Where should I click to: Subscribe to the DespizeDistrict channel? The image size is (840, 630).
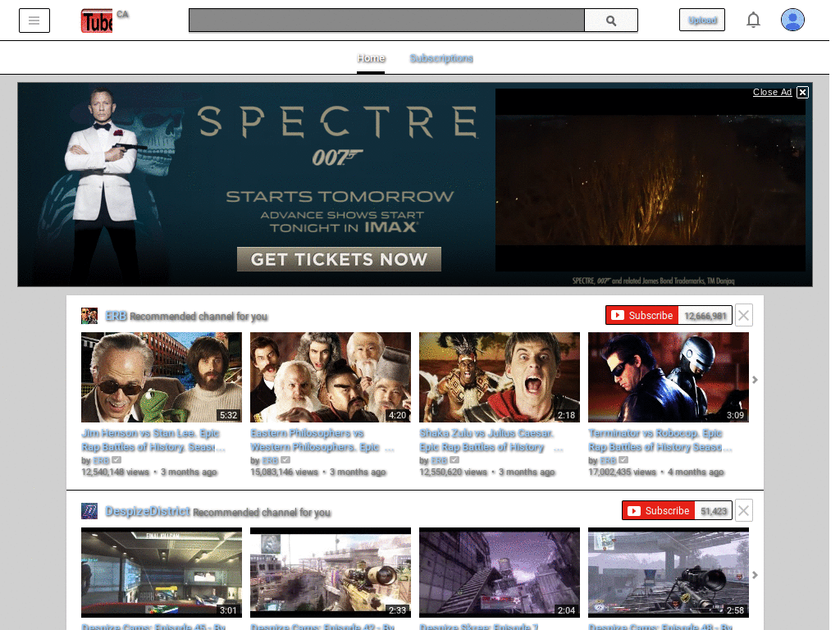coord(659,510)
